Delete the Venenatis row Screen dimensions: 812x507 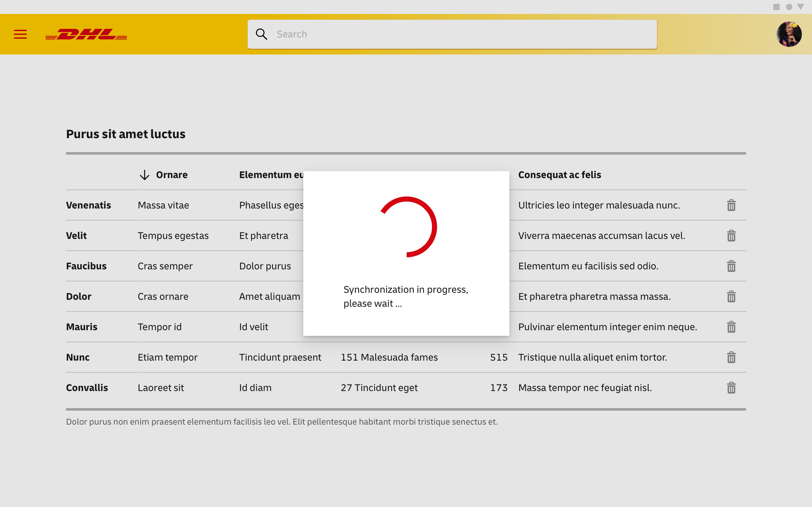tap(731, 205)
